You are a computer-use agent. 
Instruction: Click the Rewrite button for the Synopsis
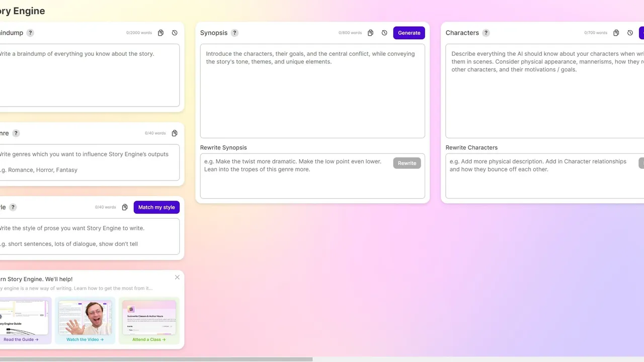click(407, 163)
